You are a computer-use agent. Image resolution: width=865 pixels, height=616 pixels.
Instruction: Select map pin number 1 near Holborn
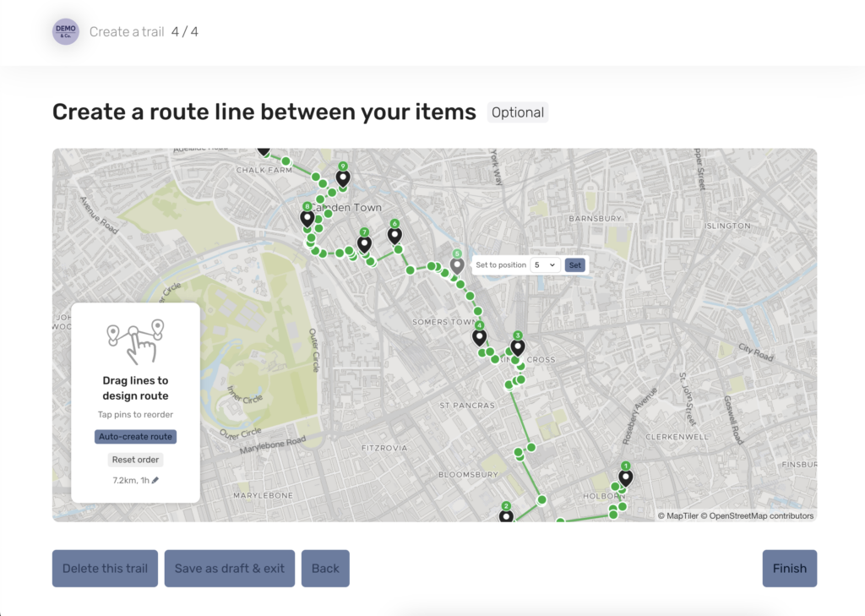[625, 478]
